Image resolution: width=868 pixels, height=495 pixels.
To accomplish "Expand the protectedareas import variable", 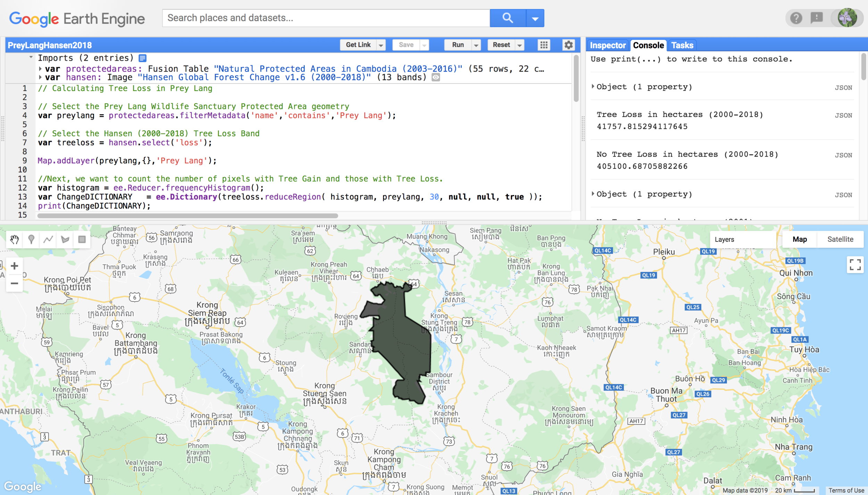I will pyautogui.click(x=40, y=69).
